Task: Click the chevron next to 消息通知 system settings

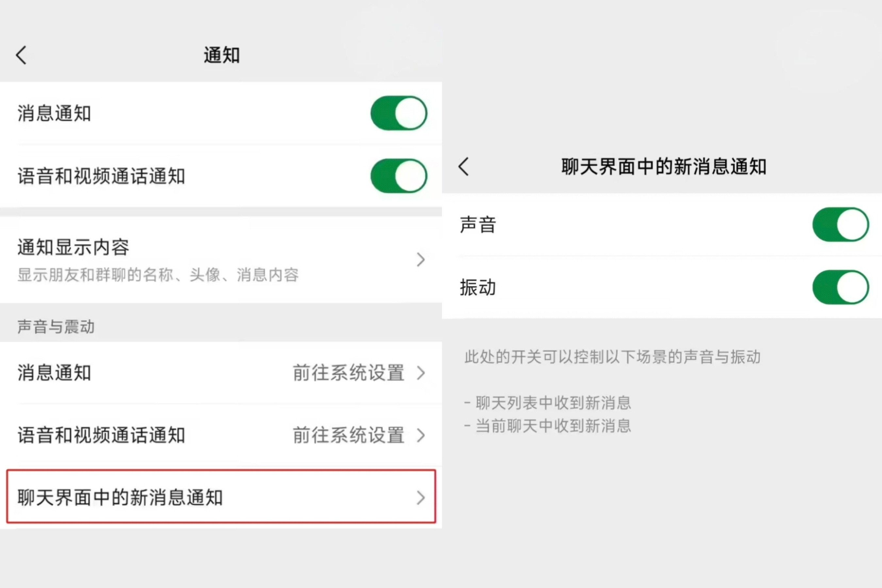Action: coord(421,373)
